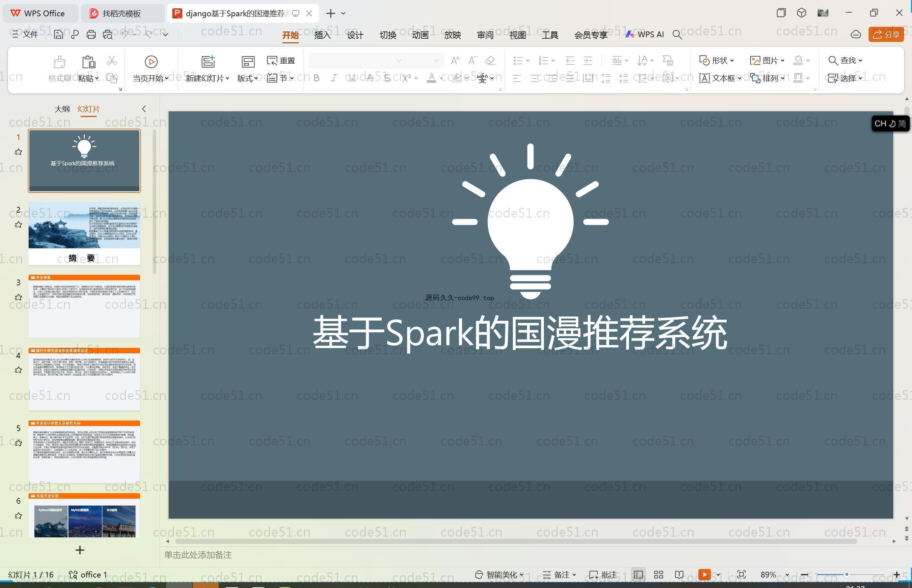Screen dimensions: 912x588
Task: Click the Format Painter icon
Action: (60, 61)
